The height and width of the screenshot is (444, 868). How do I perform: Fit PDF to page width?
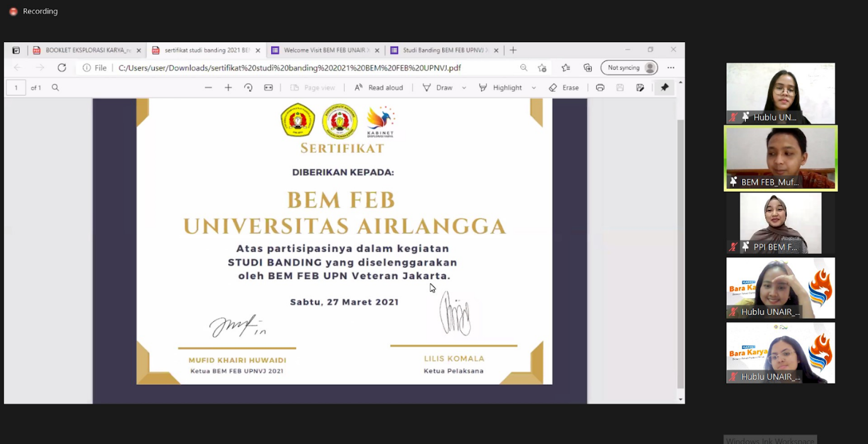(269, 87)
